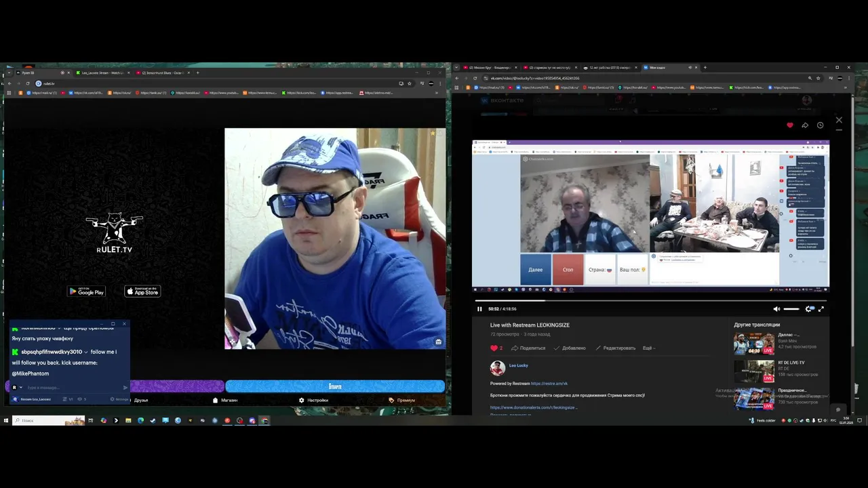Switch to the Leo_Lacoste Stream tab
The image size is (868, 488).
pyautogui.click(x=102, y=73)
